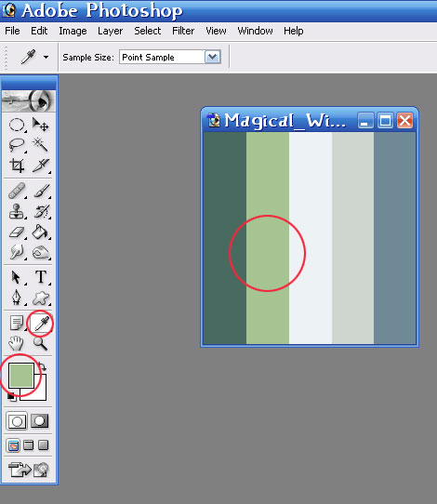The image size is (437, 504).
Task: Select the Eyedropper tool in toolbox
Action: [x=41, y=324]
